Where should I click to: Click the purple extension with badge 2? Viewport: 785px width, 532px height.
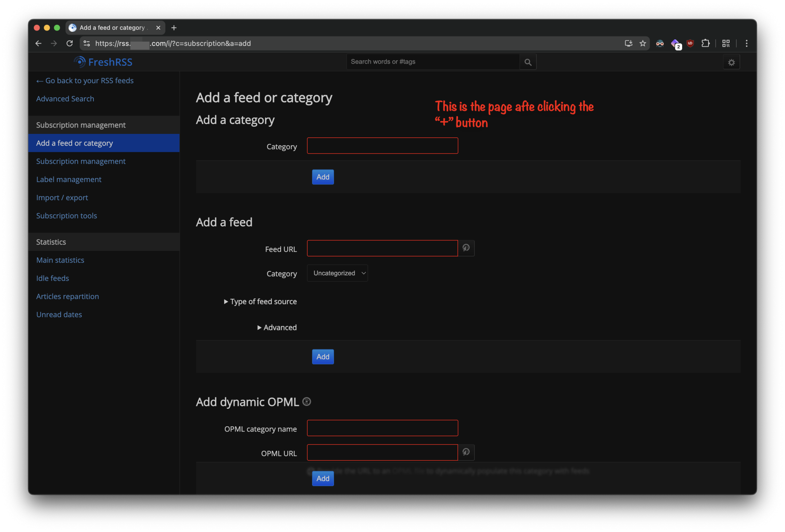(x=675, y=44)
